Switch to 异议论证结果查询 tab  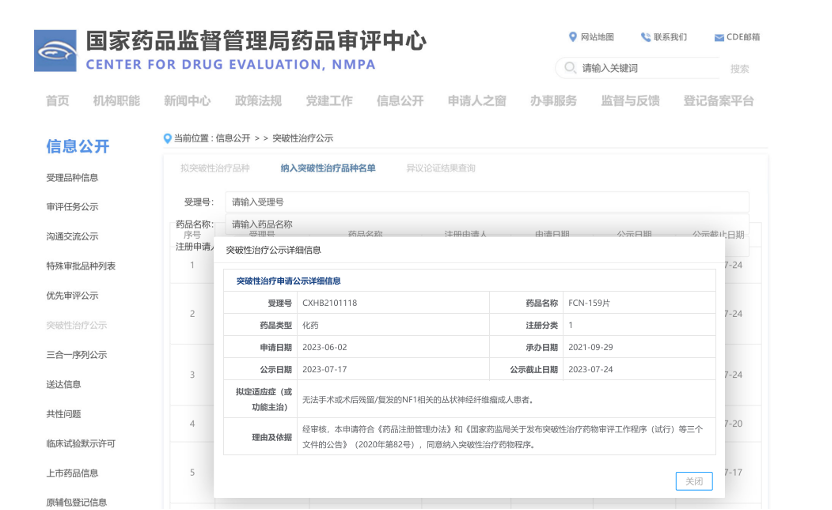pyautogui.click(x=441, y=168)
